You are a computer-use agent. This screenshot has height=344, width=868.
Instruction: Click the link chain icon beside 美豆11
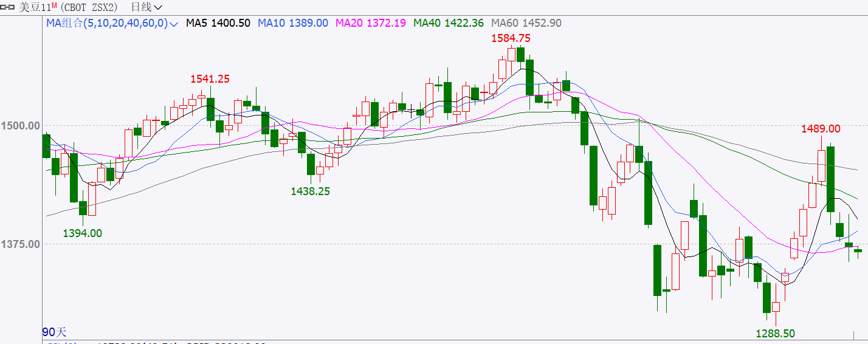(x=8, y=7)
